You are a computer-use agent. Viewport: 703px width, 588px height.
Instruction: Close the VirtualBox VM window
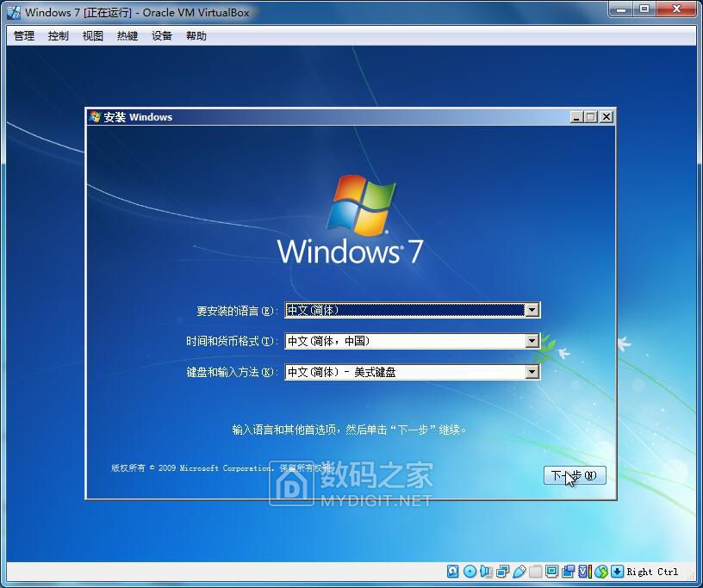coord(677,9)
